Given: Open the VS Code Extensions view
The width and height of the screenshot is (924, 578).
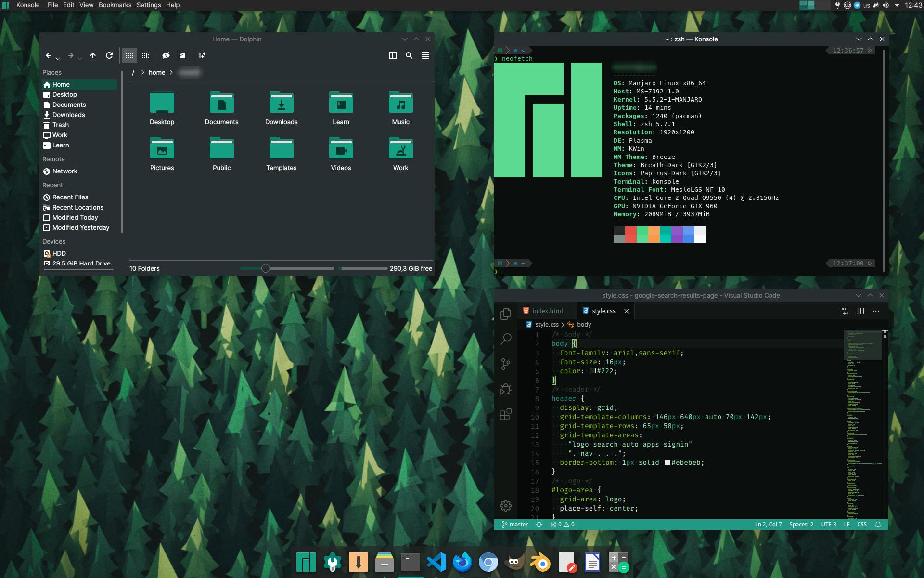Looking at the screenshot, I should (x=505, y=414).
